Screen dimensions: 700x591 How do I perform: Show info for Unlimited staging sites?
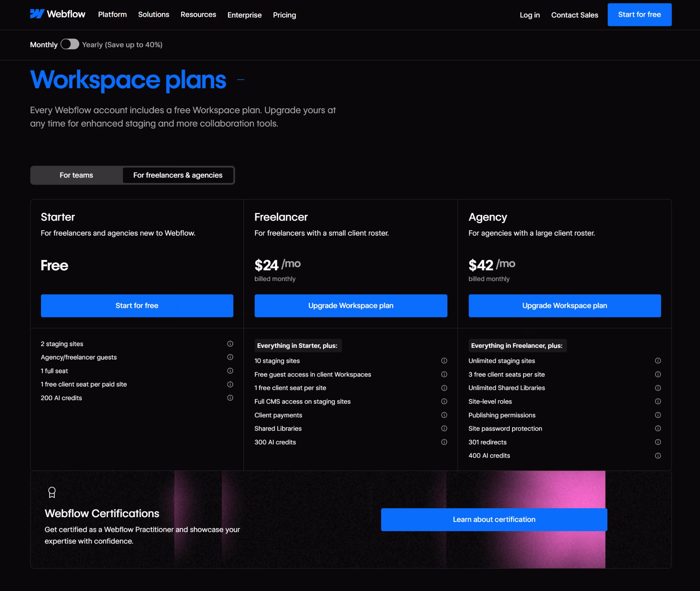[658, 360]
